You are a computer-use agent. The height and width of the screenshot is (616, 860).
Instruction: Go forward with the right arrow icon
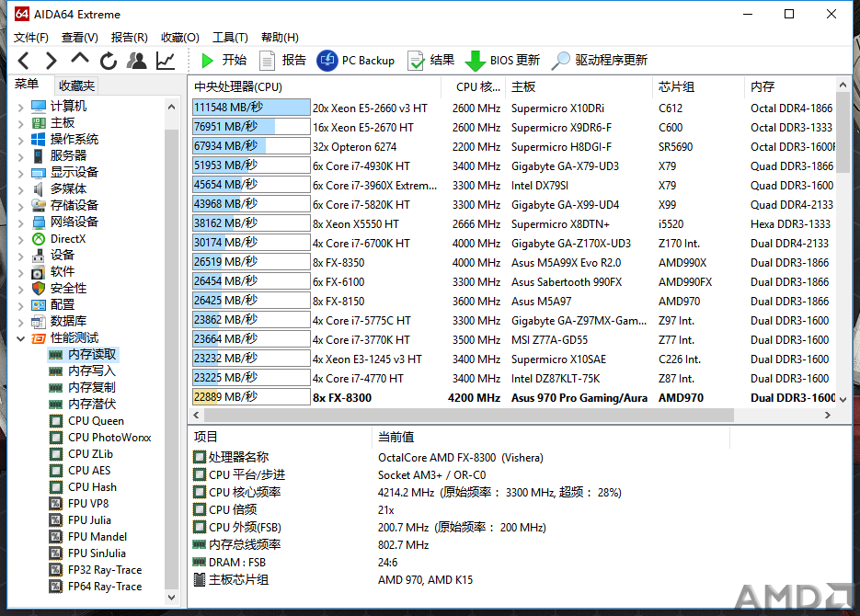point(51,61)
